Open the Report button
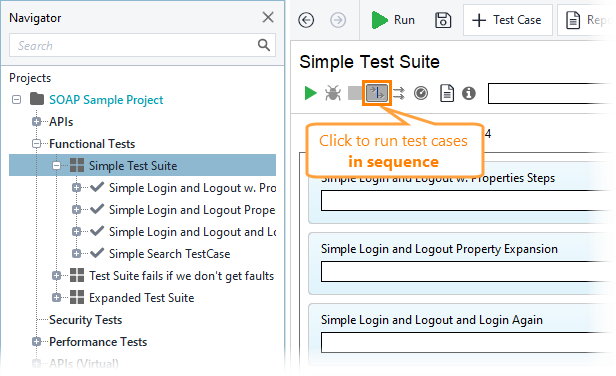The height and width of the screenshot is (376, 616). point(587,20)
